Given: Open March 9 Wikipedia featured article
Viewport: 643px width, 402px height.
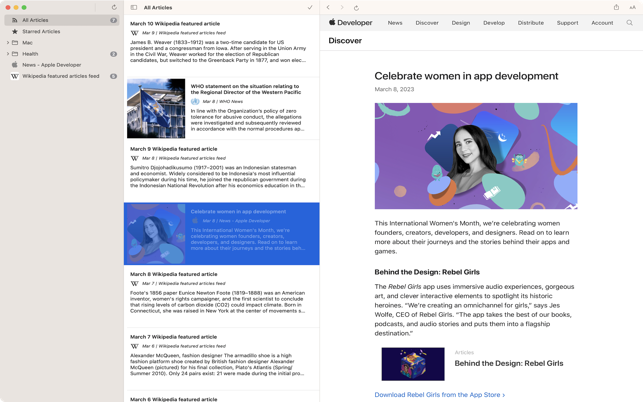Looking at the screenshot, I should point(221,171).
